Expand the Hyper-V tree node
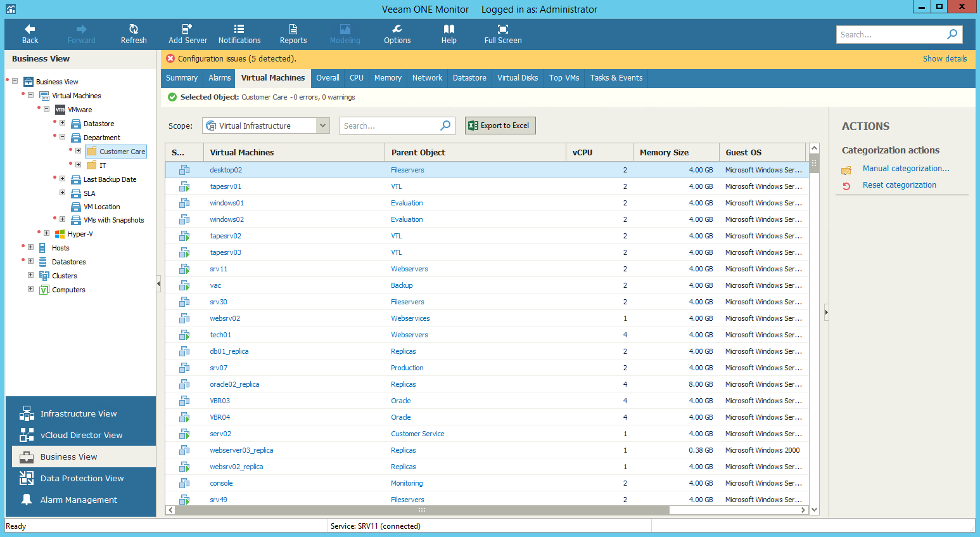The image size is (980, 537). [46, 233]
